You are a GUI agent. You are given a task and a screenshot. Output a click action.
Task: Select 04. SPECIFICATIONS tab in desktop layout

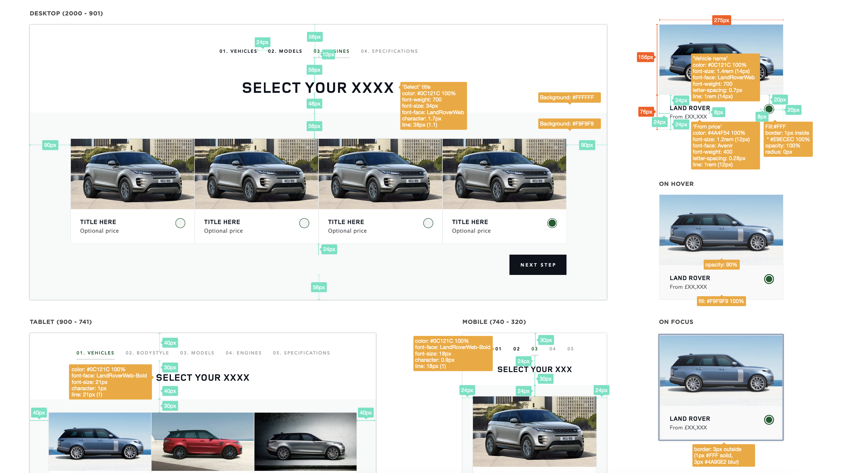389,51
